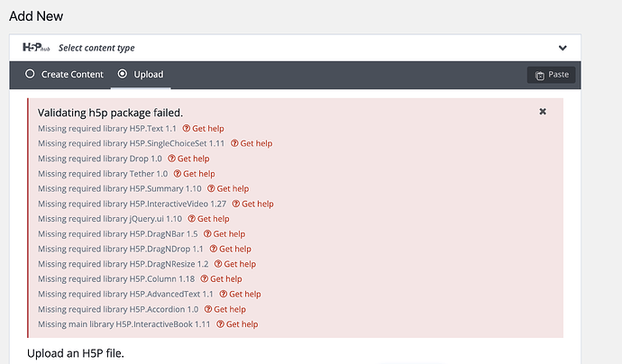Select the Create Content radio button

[30, 74]
